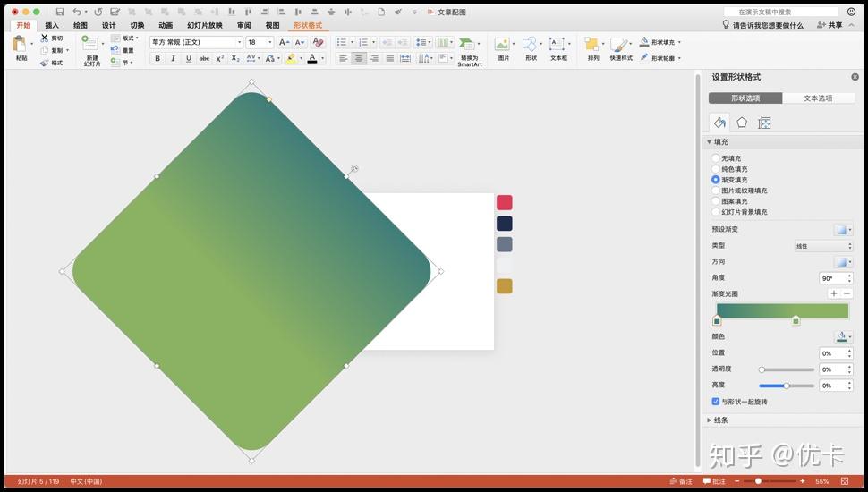868x492 pixels.
Task: Open the Slide Show (幻灯片放映) tab
Action: (204, 25)
